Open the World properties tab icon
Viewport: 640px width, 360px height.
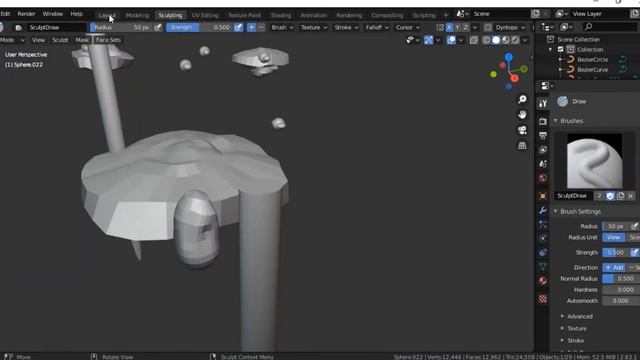(x=542, y=178)
